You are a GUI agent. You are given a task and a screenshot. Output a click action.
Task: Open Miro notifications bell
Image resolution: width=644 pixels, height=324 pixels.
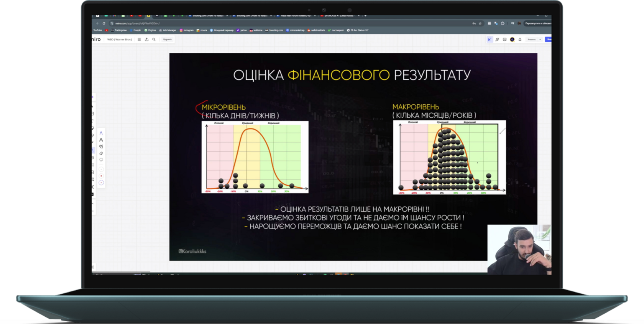(x=520, y=39)
